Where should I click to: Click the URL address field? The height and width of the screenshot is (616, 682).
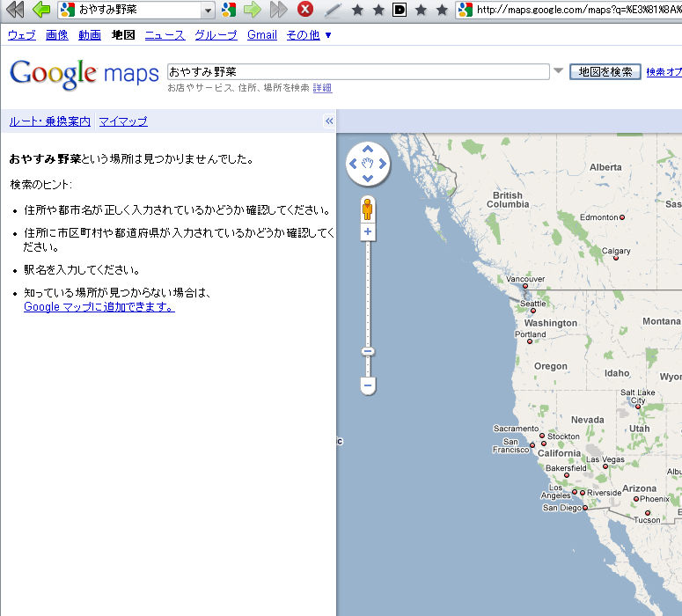[568, 10]
